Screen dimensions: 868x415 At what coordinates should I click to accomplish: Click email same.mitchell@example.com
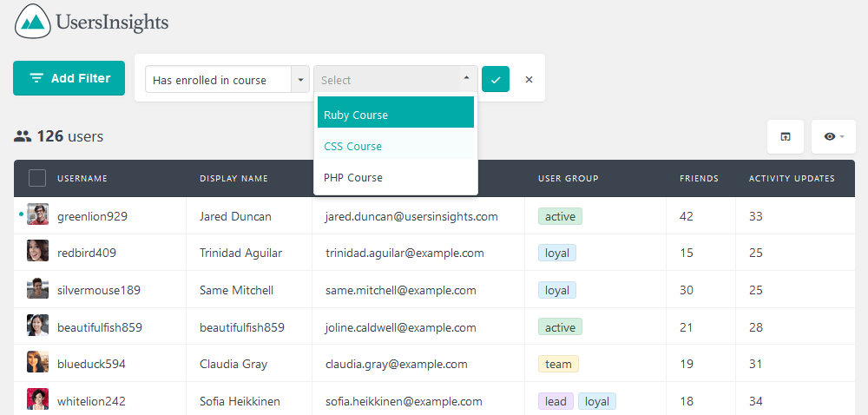(401, 290)
